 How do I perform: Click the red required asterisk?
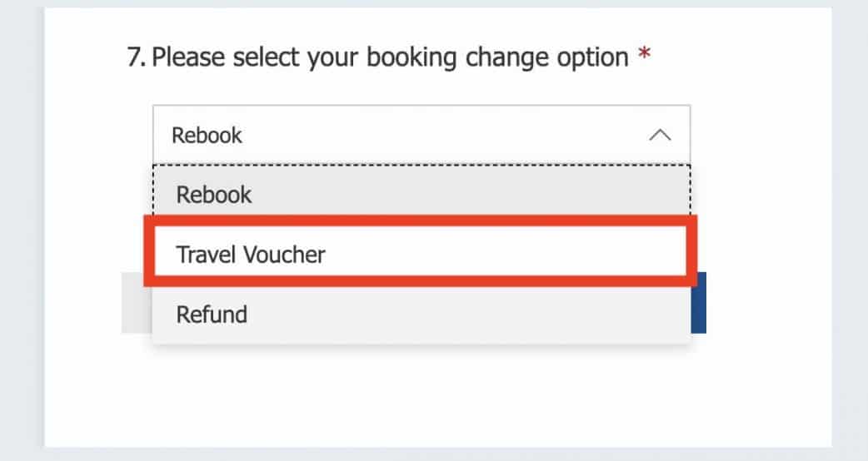[643, 57]
